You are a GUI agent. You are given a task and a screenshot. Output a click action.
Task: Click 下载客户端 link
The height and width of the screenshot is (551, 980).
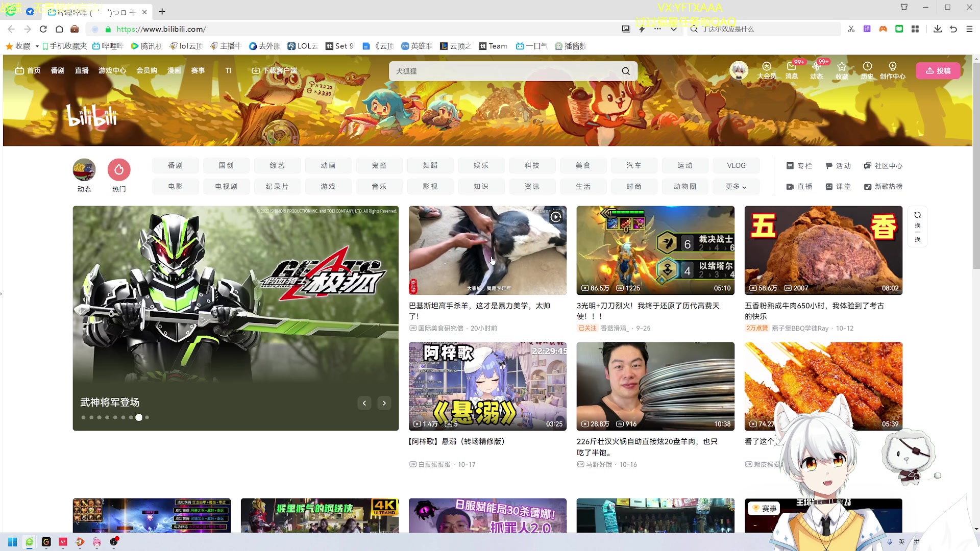pos(275,70)
